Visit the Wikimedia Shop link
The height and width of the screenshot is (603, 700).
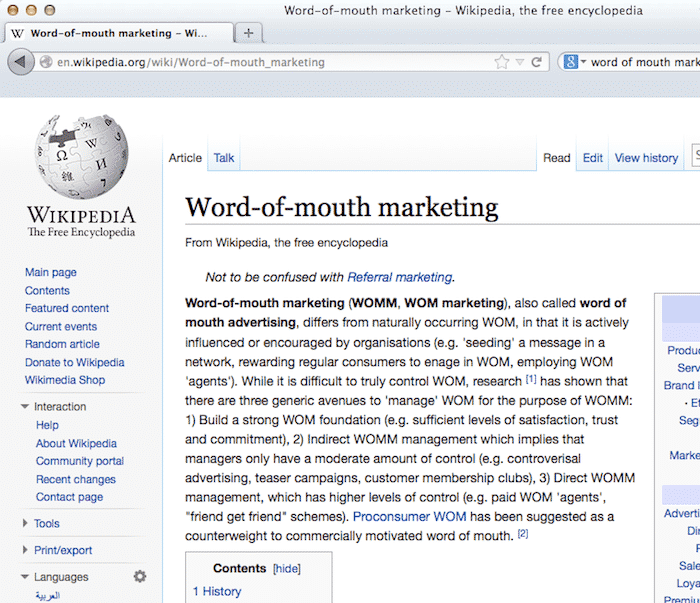point(65,380)
